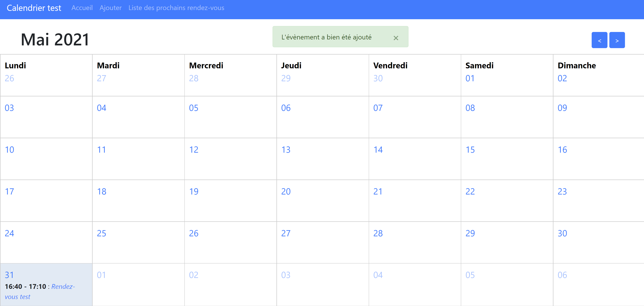The image size is (644, 306).
Task: Select date 17 under Lundi
Action: [9, 191]
